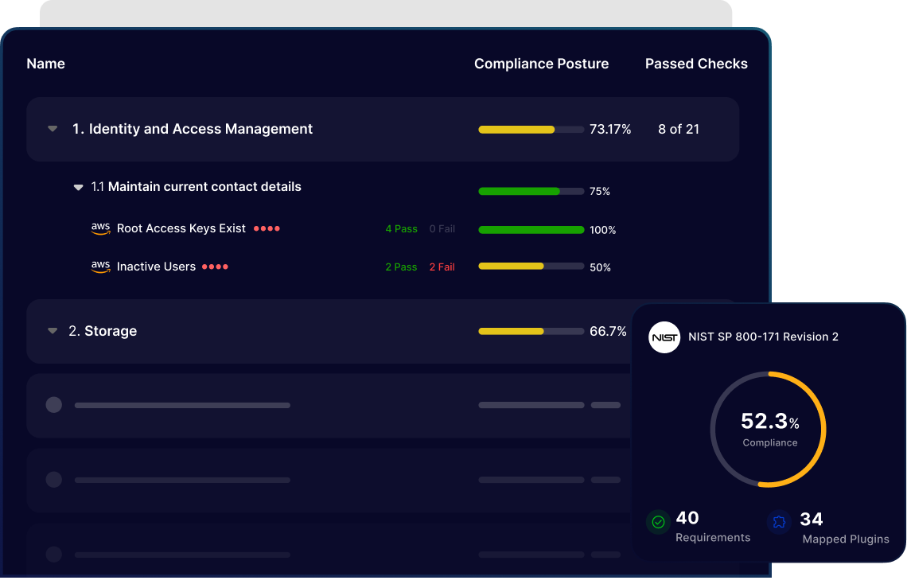Sort by Compliance Posture column header

541,64
